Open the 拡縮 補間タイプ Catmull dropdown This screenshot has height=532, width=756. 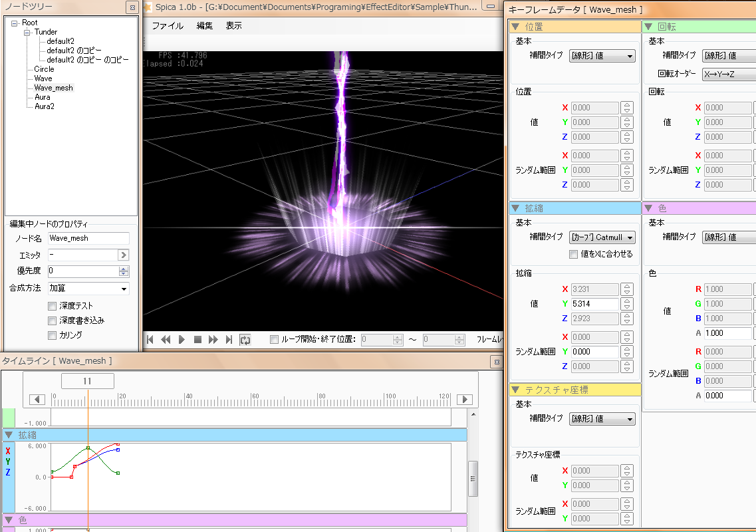pyautogui.click(x=602, y=237)
